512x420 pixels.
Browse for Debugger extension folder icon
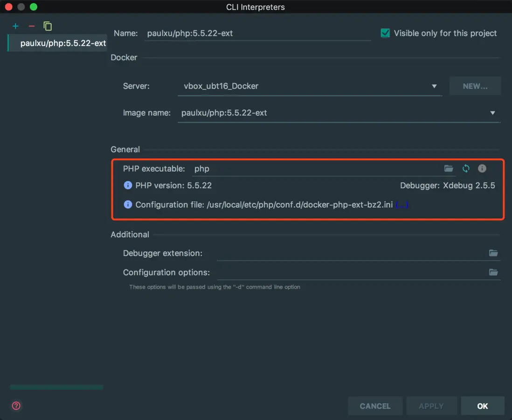pyautogui.click(x=493, y=253)
